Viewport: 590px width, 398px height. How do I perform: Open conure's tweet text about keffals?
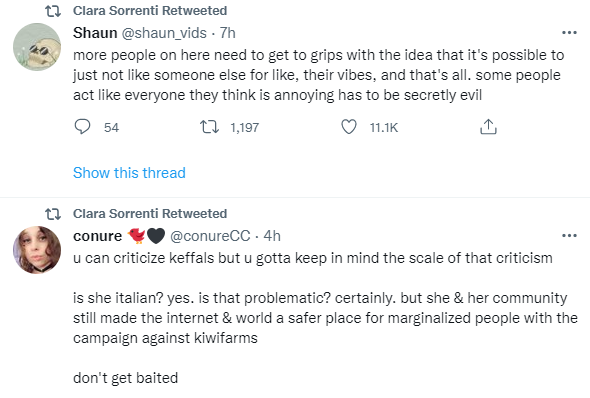pyautogui.click(x=325, y=318)
